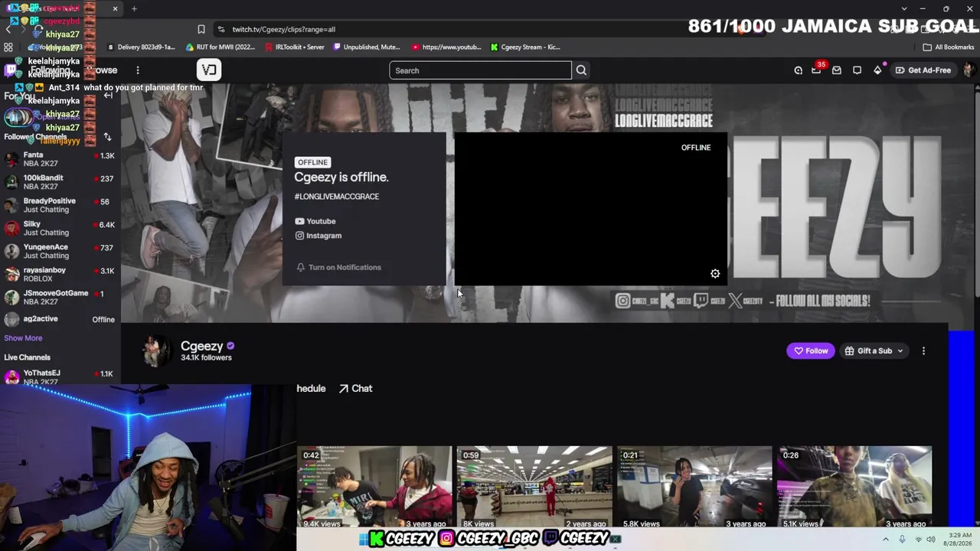Click the microphone icon in the system tray

tap(902, 540)
